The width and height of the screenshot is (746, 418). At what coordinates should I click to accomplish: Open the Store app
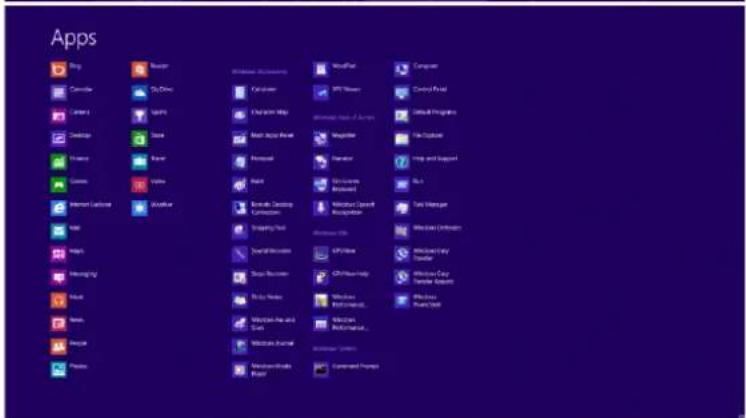148,138
